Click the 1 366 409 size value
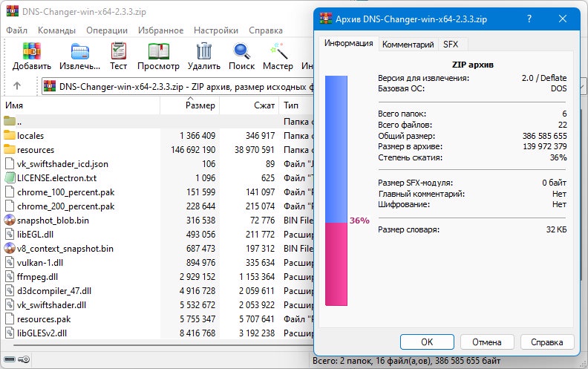 click(x=197, y=135)
